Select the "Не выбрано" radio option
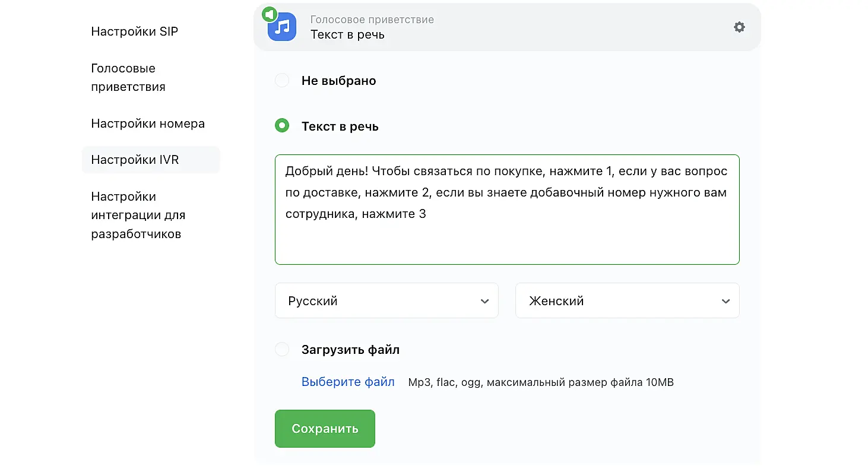This screenshot has width=868, height=475. pos(282,81)
